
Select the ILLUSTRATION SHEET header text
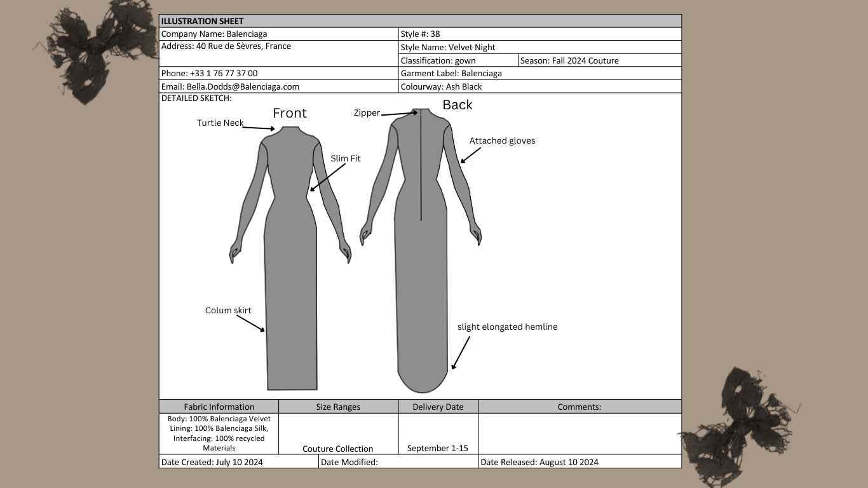point(202,21)
